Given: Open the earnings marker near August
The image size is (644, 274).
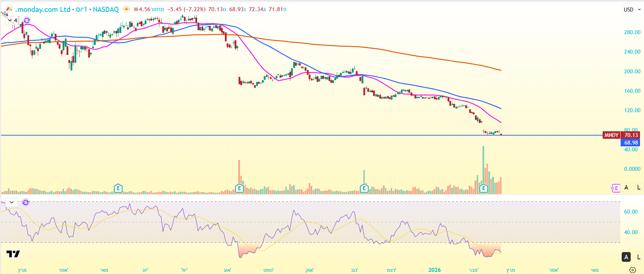Looking at the screenshot, I should point(239,188).
